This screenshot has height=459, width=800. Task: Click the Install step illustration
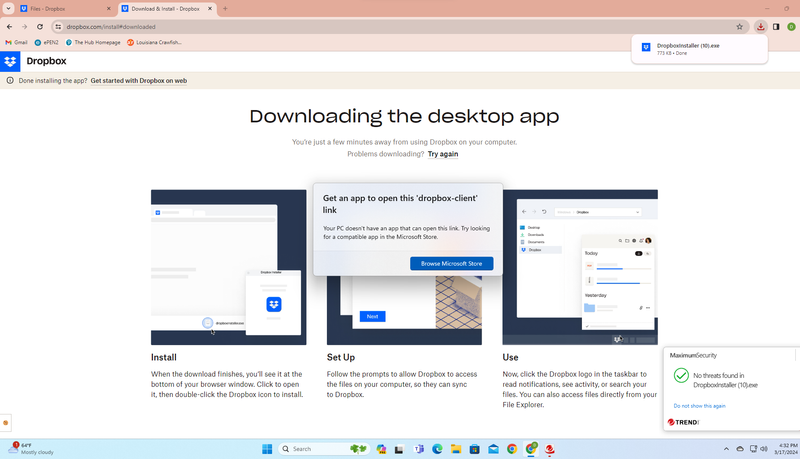(x=229, y=267)
